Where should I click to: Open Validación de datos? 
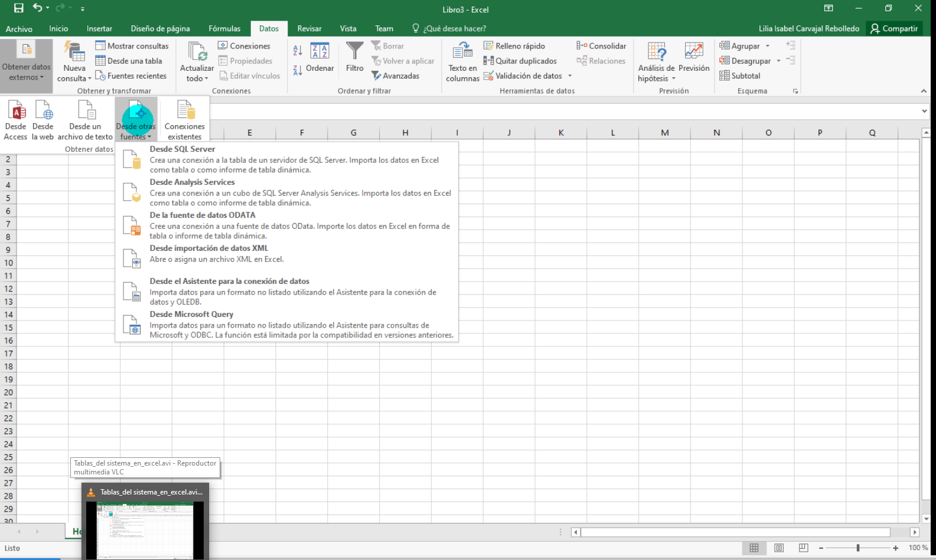(x=523, y=76)
